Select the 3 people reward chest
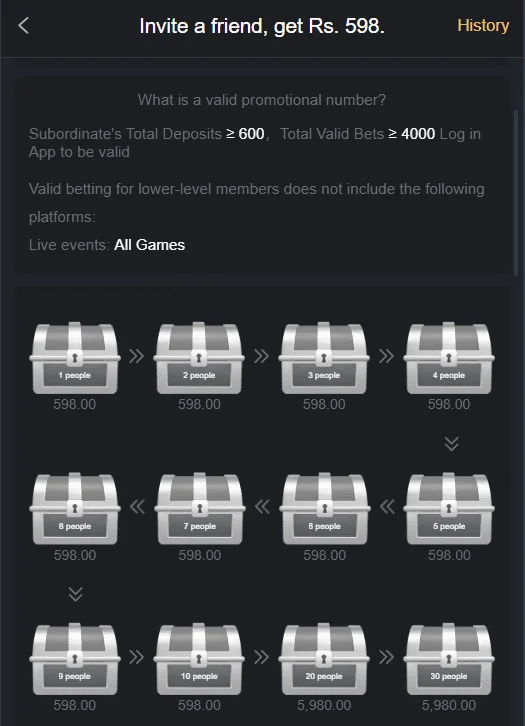Viewport: 525px width, 726px height. [x=324, y=358]
